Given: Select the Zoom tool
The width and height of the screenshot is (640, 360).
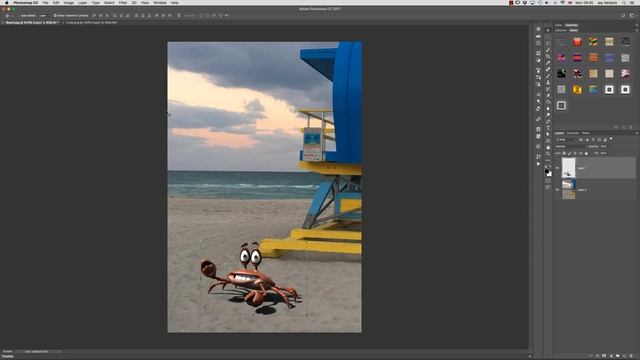Looking at the screenshot, I should point(548,154).
